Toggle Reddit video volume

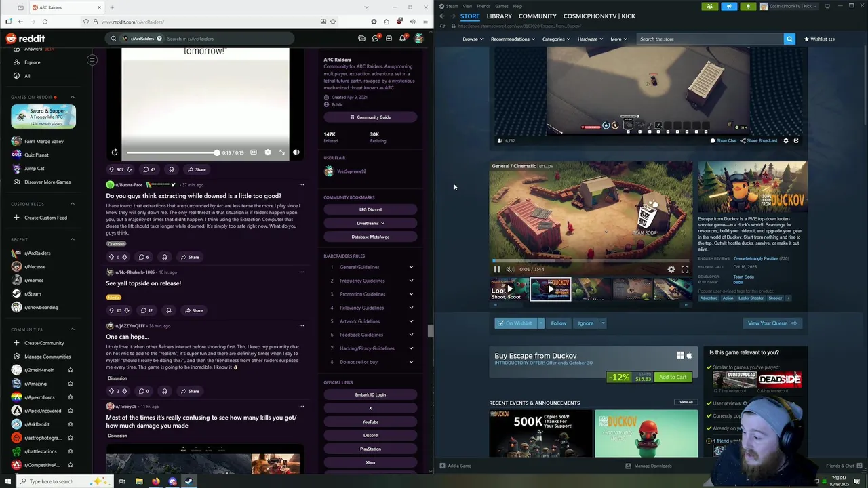[296, 152]
